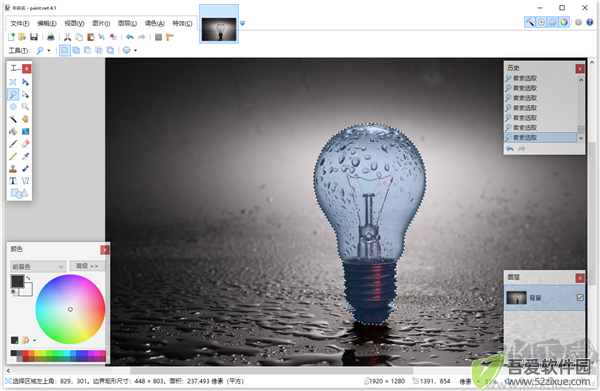This screenshot has width=600, height=391.
Task: Open the primary color selector dropdown
Action: 38,266
